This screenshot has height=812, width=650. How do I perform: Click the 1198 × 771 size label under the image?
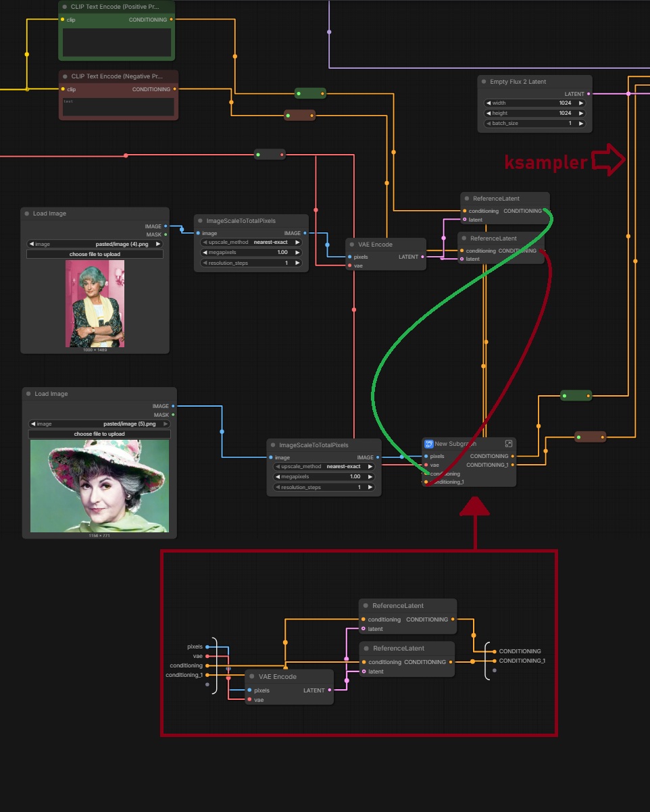[x=99, y=535]
